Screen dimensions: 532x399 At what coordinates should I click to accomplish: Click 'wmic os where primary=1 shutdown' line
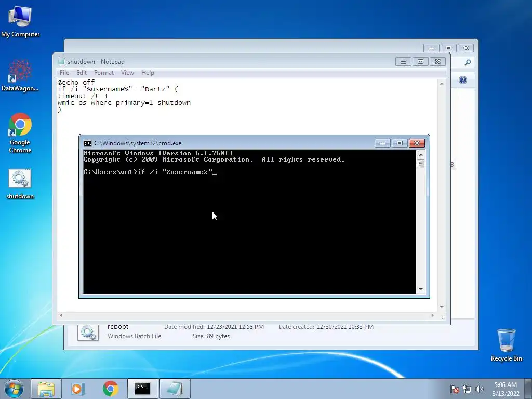coord(124,103)
